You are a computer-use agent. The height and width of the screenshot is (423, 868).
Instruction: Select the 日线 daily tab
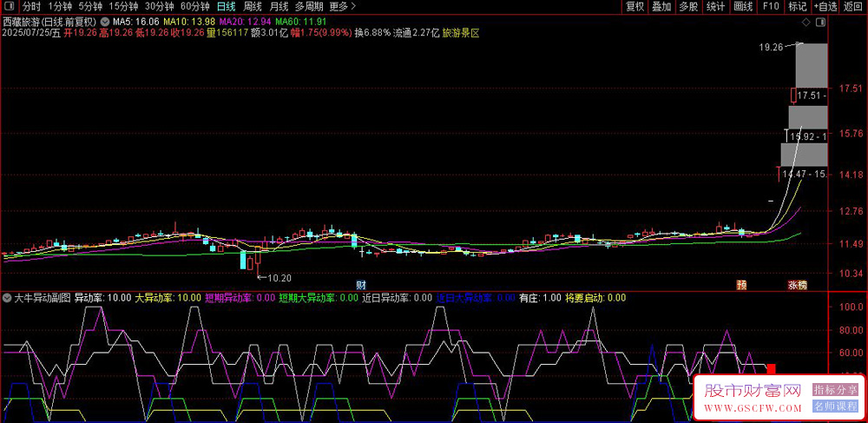tap(226, 7)
